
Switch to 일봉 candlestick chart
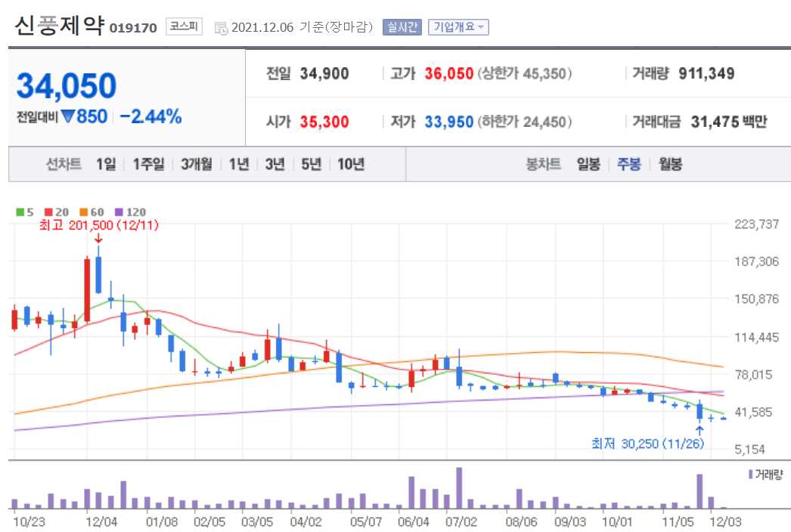click(588, 164)
